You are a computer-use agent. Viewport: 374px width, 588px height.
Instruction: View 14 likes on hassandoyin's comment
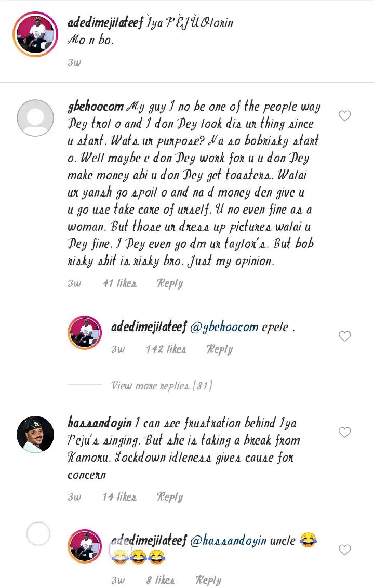tap(119, 497)
